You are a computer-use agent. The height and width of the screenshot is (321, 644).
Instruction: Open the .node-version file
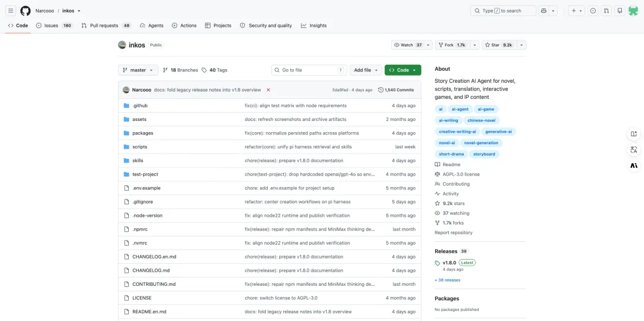click(147, 216)
